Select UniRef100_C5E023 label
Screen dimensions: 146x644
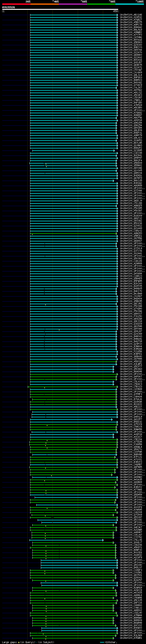pos(131,387)
